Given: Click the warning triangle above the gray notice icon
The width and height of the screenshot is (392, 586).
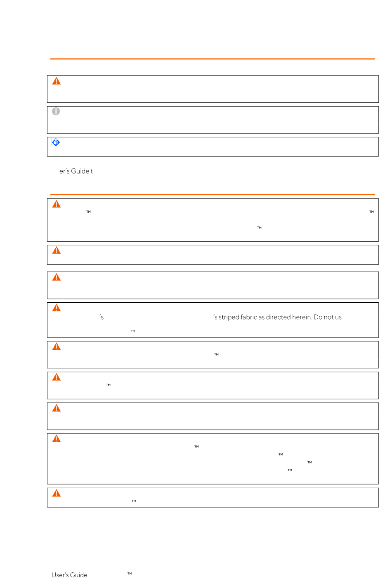Looking at the screenshot, I should coord(57,81).
